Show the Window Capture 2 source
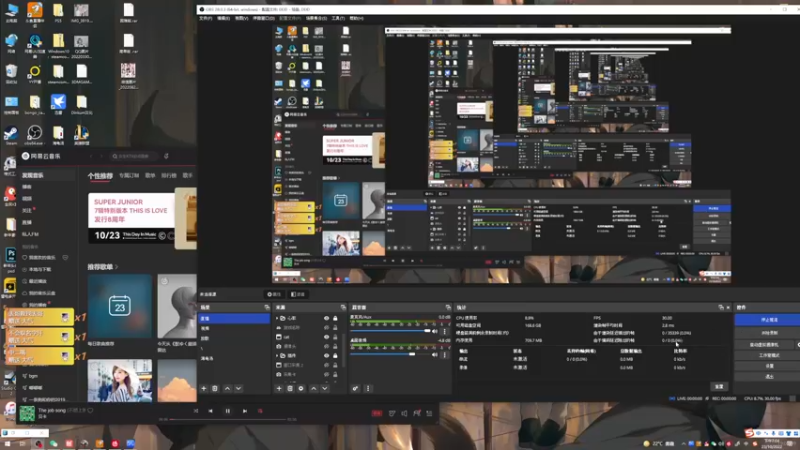The width and height of the screenshot is (800, 450). pyautogui.click(x=327, y=365)
